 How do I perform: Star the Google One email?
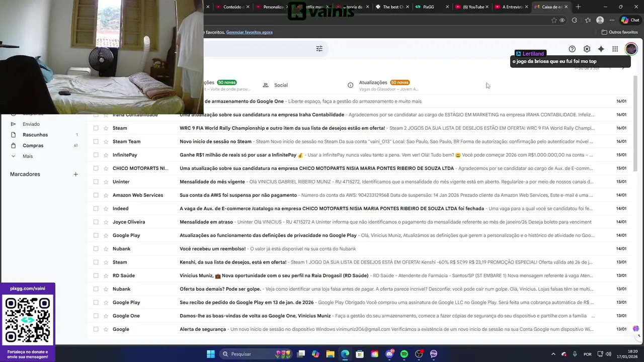coord(106,316)
